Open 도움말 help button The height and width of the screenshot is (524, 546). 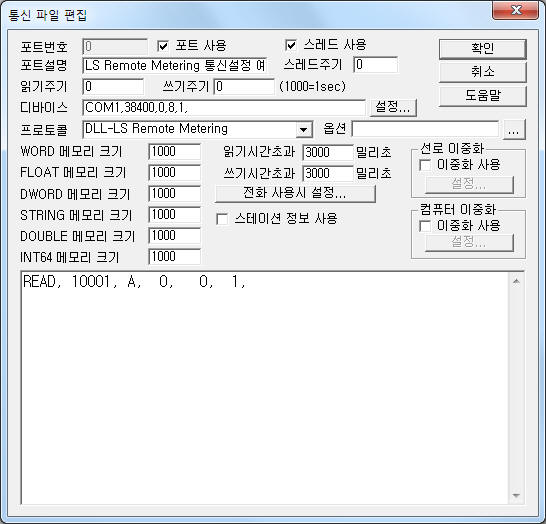(x=482, y=96)
